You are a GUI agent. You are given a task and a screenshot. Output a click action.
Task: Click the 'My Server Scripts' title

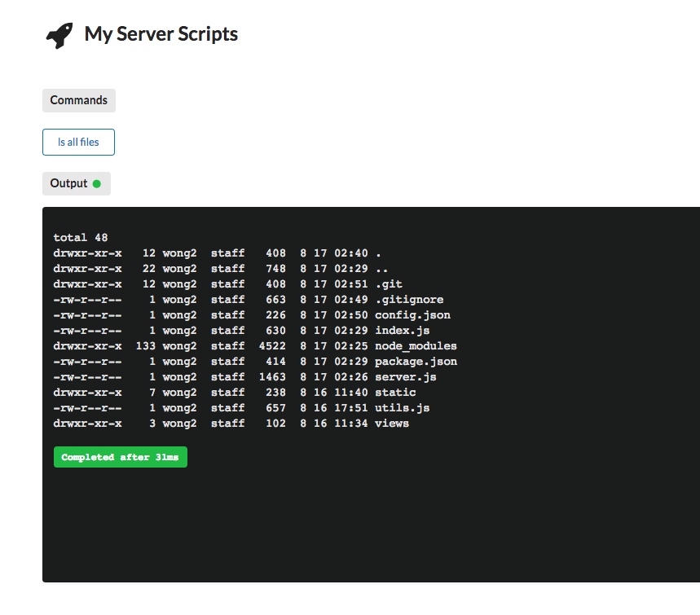click(161, 34)
